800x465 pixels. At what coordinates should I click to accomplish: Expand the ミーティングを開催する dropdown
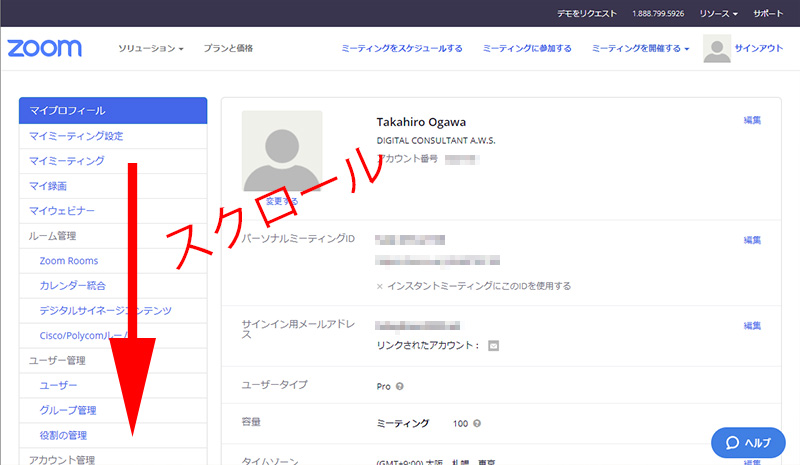[640, 48]
